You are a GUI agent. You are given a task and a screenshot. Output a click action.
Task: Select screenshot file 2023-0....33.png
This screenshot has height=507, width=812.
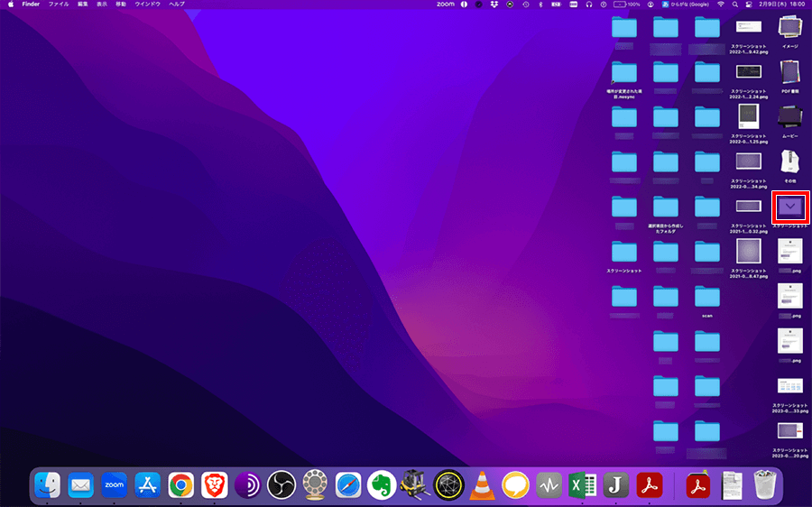coord(789,386)
